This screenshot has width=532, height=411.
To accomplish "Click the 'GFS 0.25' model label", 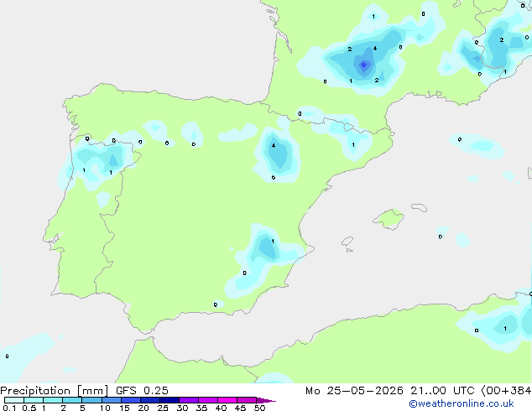I will 142,391.
